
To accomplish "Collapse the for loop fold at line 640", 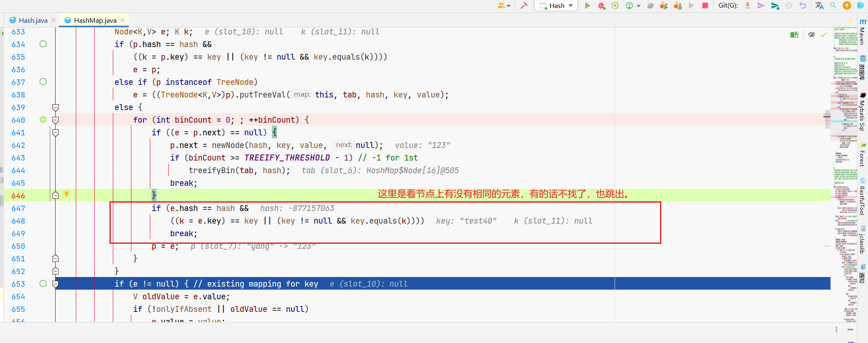I will (55, 120).
